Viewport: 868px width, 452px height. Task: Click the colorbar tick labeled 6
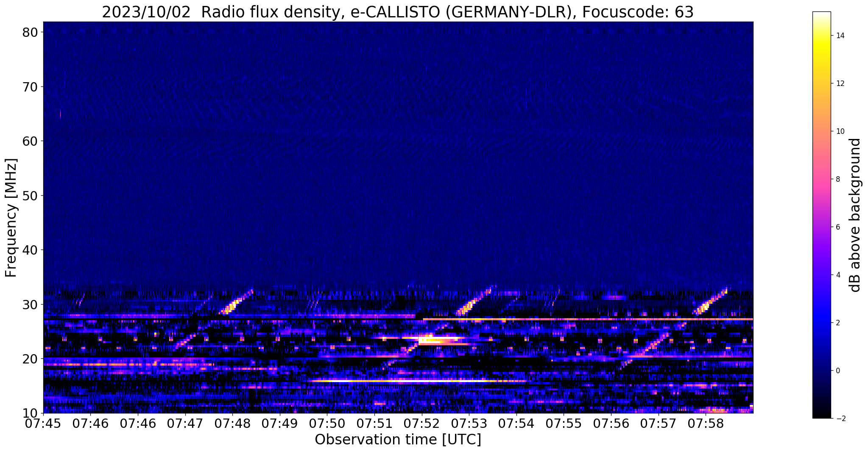tap(837, 227)
